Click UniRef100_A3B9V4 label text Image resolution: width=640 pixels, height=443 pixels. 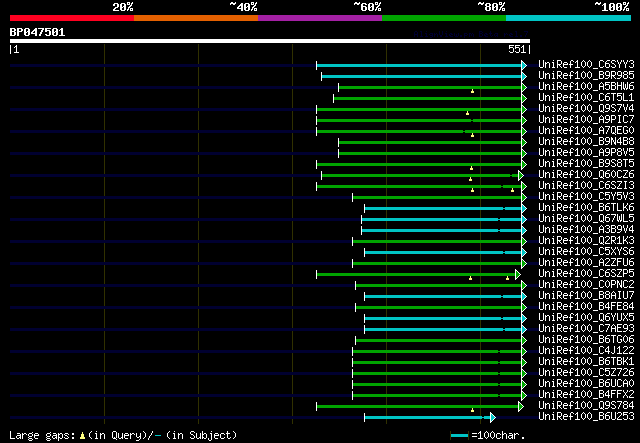tap(586, 230)
